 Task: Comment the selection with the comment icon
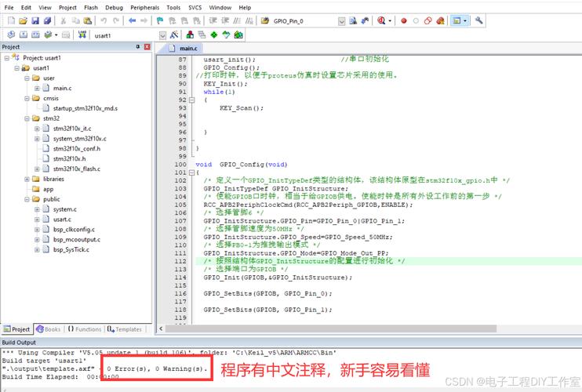click(x=237, y=20)
